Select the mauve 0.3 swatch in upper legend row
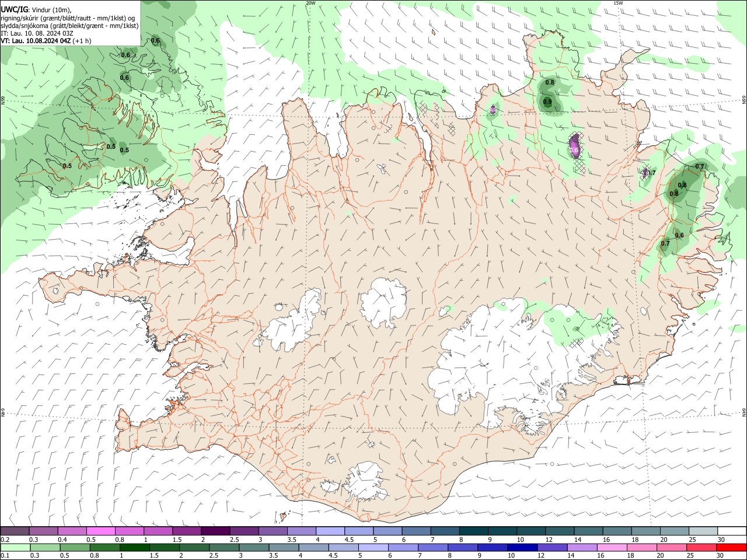 tap(43, 531)
